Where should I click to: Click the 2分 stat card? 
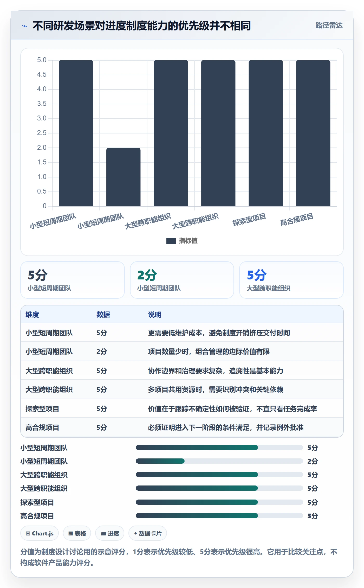[182, 280]
